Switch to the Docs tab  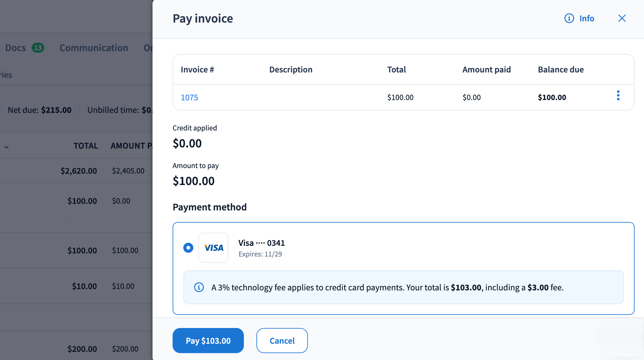[16, 48]
